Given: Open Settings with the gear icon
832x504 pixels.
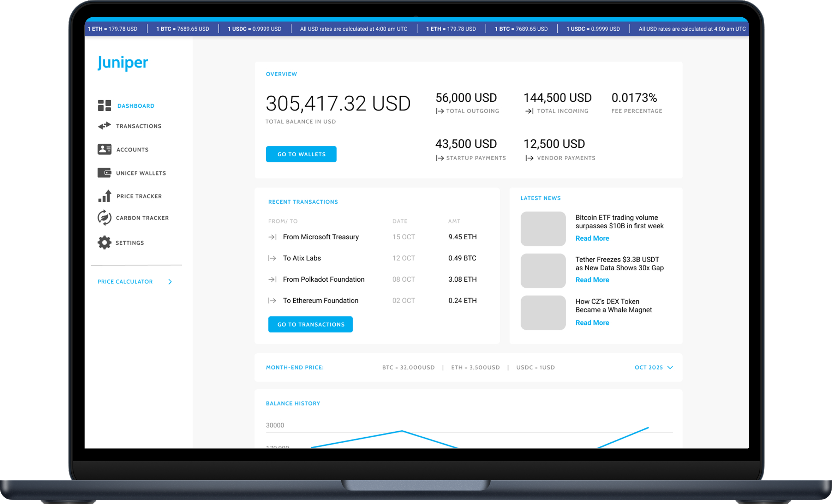Looking at the screenshot, I should click(104, 242).
